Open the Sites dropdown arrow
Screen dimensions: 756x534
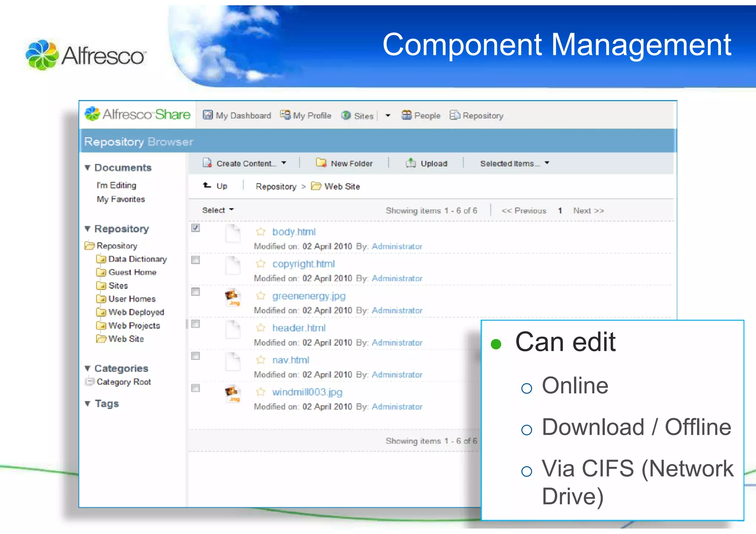click(x=388, y=116)
